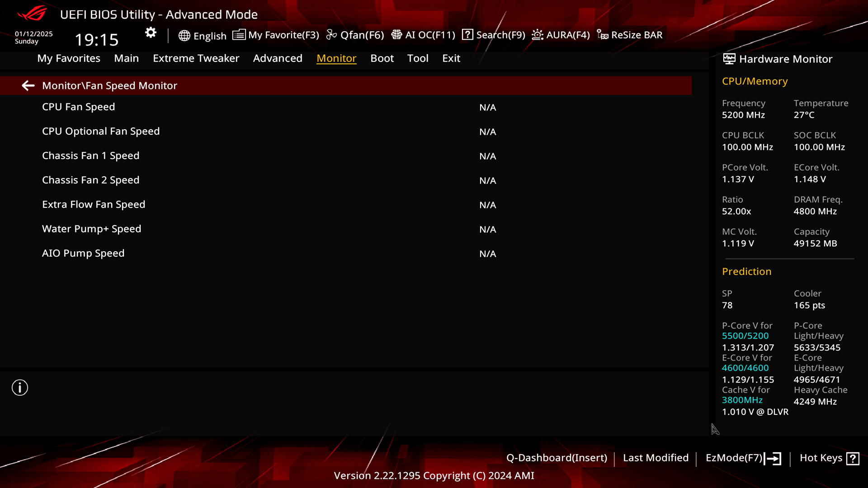The width and height of the screenshot is (868, 488).
Task: Open Q-Dashboard panel
Action: pos(556,458)
